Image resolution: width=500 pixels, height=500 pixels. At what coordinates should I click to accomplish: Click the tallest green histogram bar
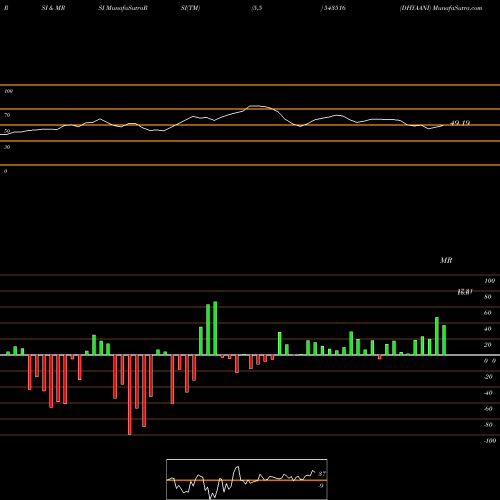(215, 328)
